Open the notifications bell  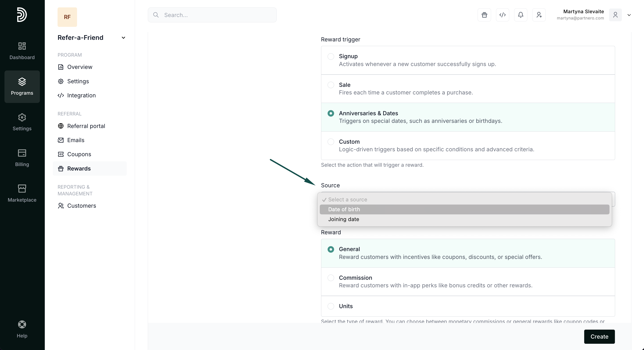click(520, 15)
